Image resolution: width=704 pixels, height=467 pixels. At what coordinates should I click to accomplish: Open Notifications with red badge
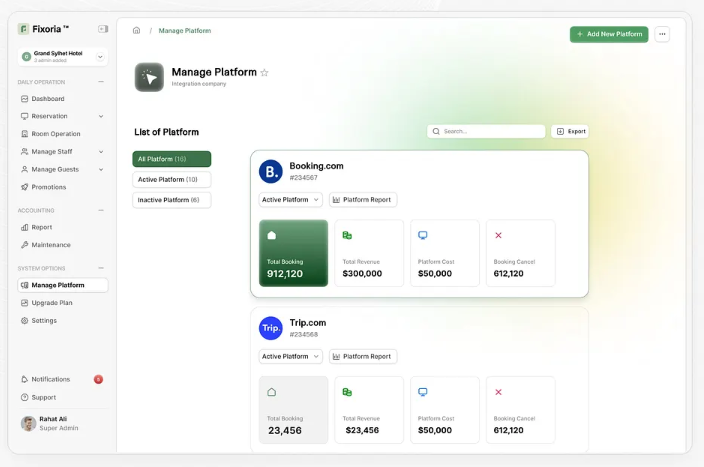point(50,379)
